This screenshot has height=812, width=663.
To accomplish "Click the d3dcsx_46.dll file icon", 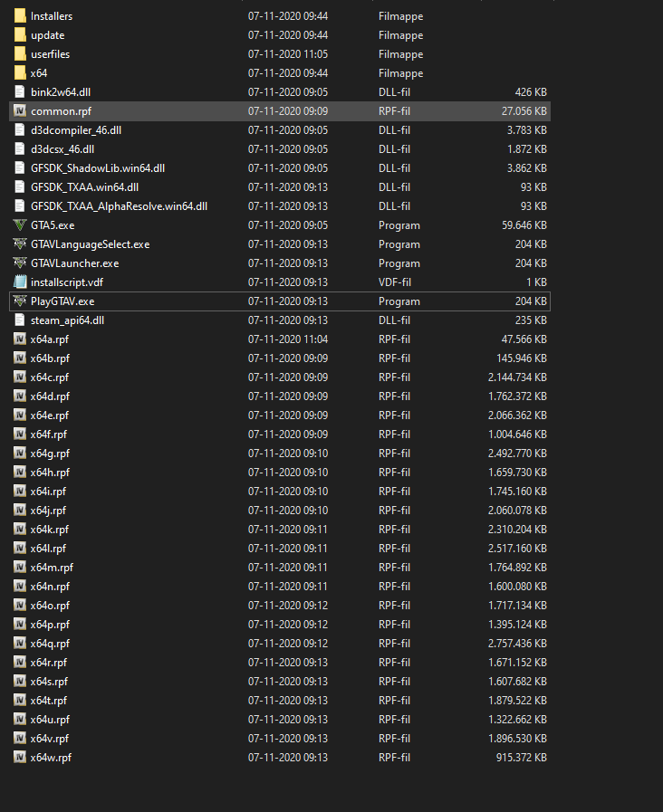I will (20, 149).
